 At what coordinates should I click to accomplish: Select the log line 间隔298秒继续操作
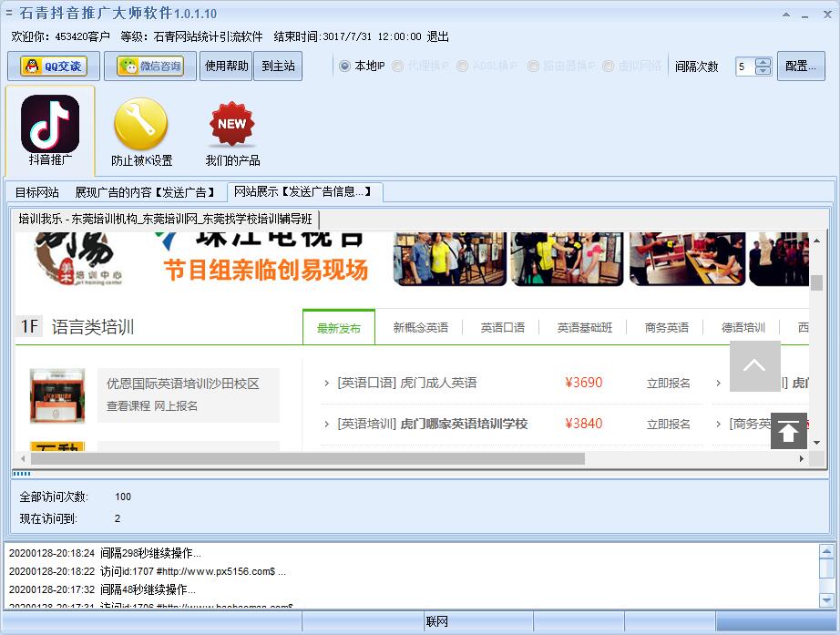tap(105, 553)
